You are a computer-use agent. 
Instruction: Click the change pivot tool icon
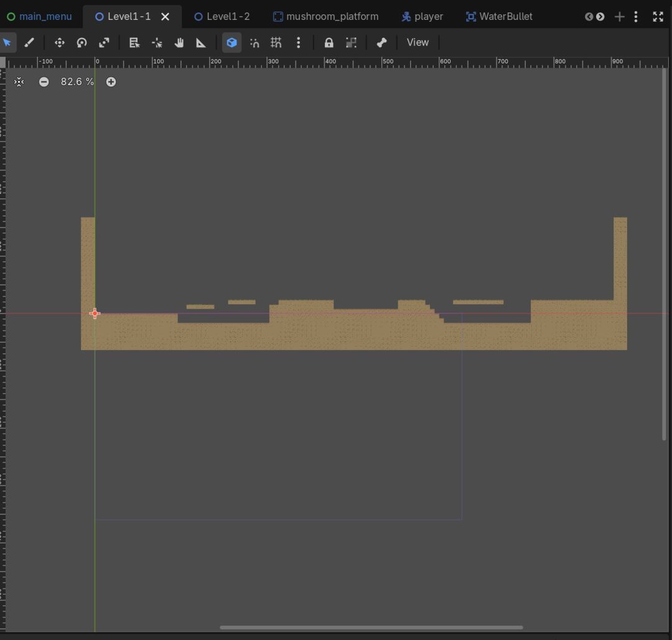point(157,42)
